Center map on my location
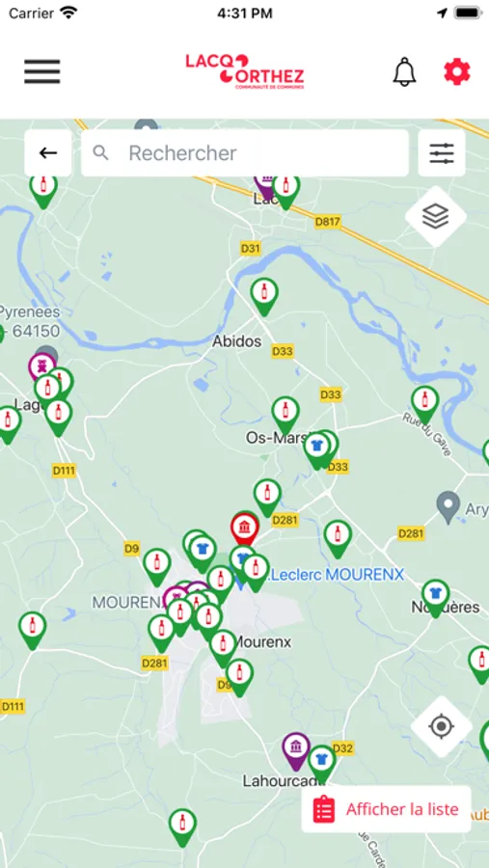 click(442, 725)
